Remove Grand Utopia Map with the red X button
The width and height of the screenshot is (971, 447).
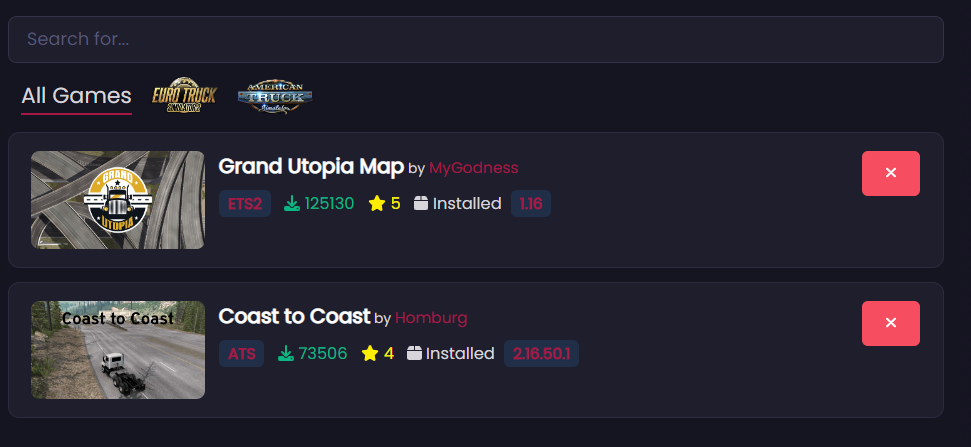890,173
